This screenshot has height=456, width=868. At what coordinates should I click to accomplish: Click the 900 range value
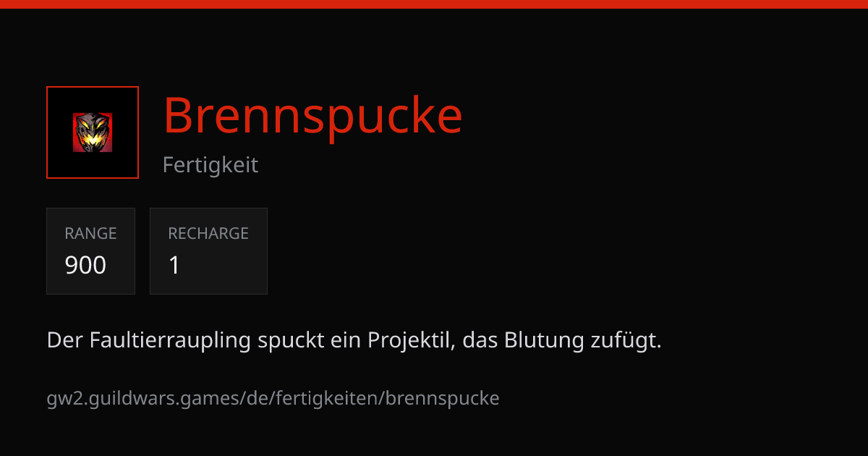(x=85, y=266)
